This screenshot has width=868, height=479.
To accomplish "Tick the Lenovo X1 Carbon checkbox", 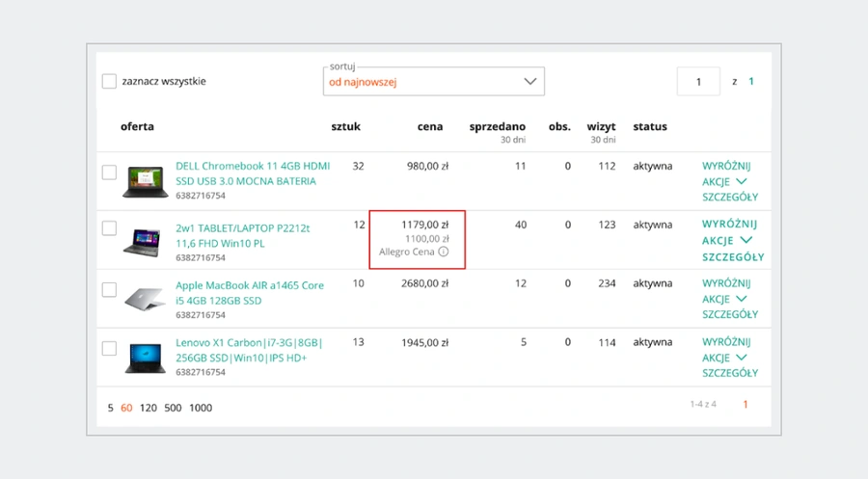I will 109,349.
